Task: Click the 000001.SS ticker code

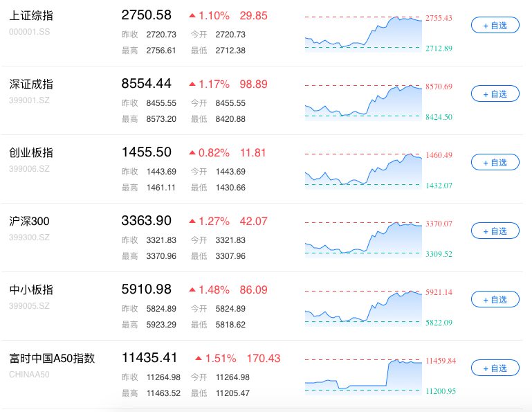Action: 30,32
